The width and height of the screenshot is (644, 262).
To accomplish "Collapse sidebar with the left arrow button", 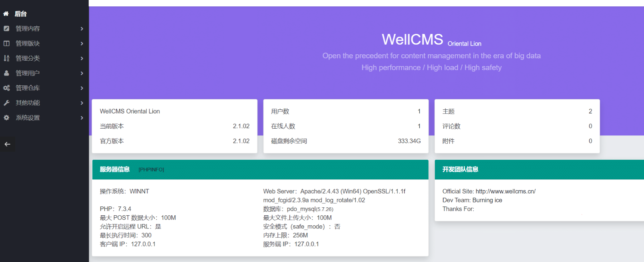I will [8, 144].
